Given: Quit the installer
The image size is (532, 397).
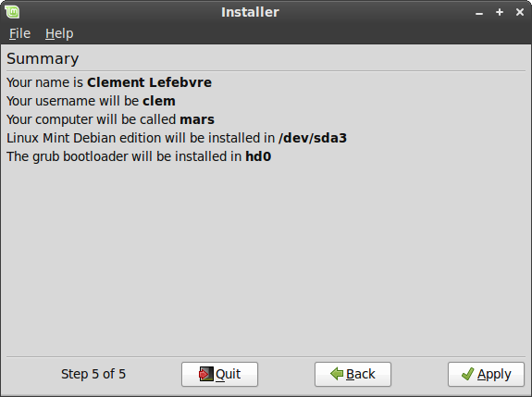Looking at the screenshot, I should pyautogui.click(x=219, y=374).
